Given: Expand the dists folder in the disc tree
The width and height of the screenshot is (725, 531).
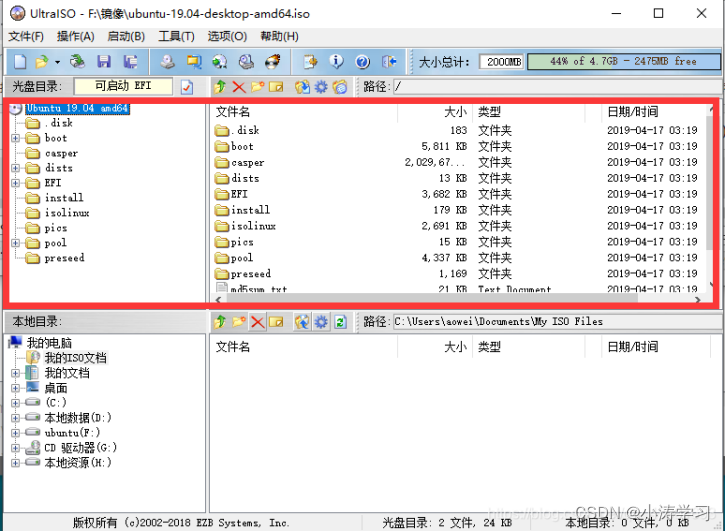Looking at the screenshot, I should (16, 168).
